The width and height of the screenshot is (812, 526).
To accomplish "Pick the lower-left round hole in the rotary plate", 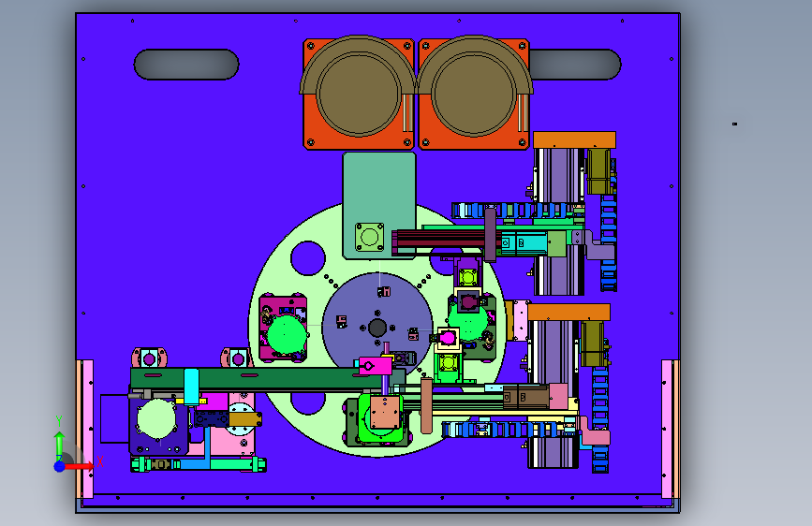I will 308,402.
